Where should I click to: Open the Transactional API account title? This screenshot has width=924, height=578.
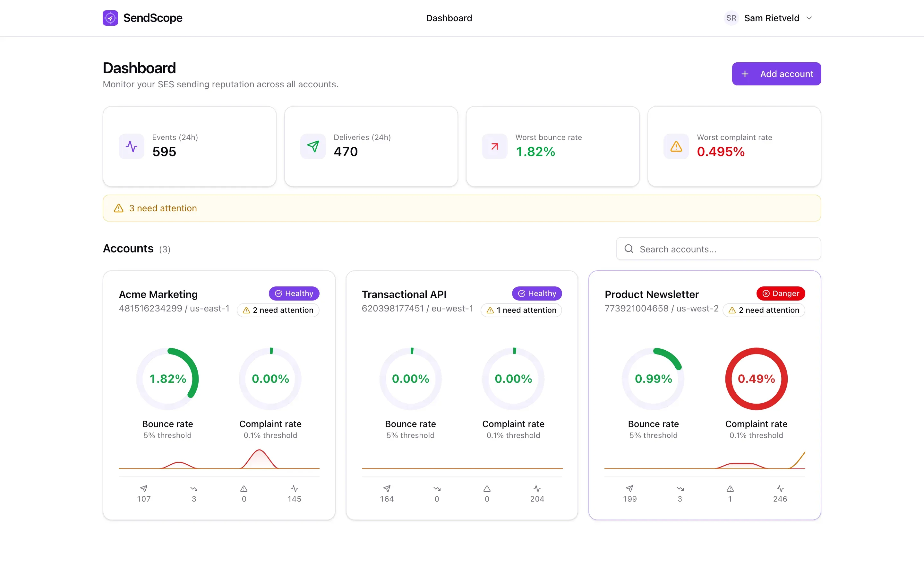pyautogui.click(x=404, y=294)
